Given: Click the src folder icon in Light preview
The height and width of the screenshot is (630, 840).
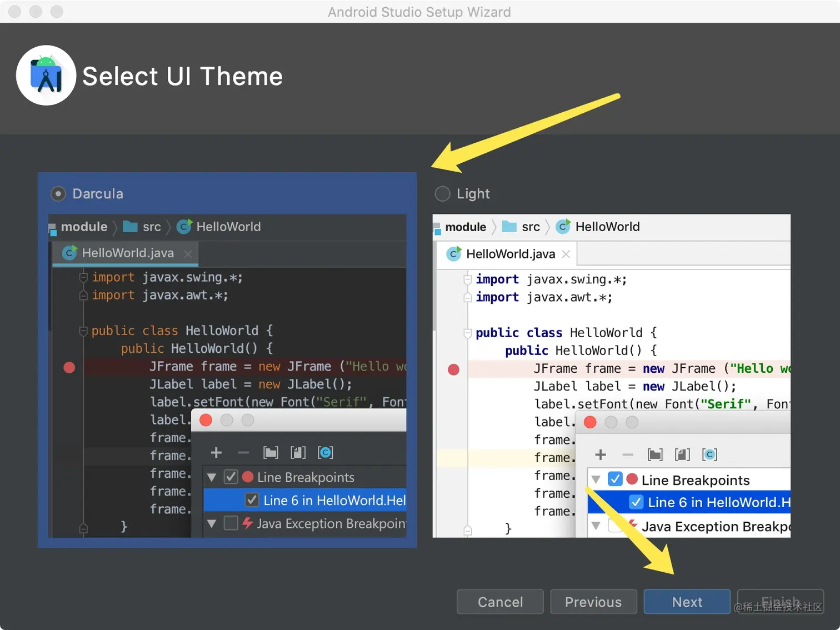Looking at the screenshot, I should pos(509,226).
